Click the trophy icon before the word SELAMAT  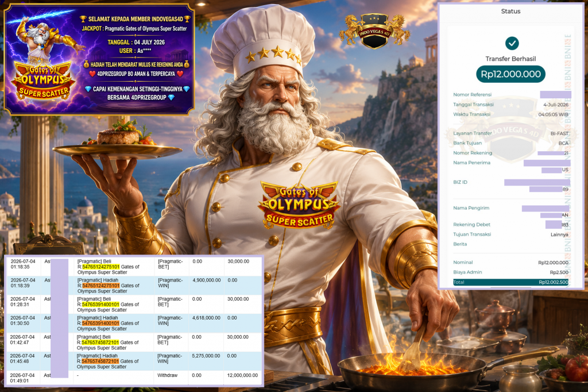(83, 19)
